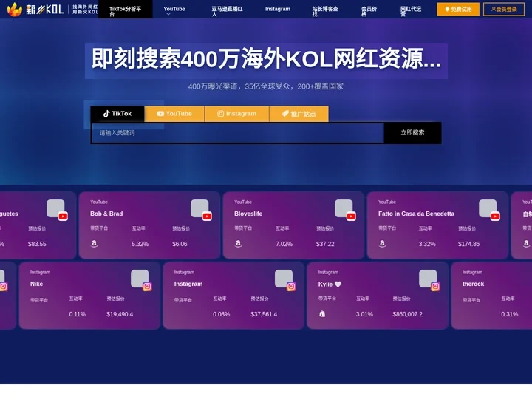The height and width of the screenshot is (399, 532).
Task: Click Instagram badge on far-left partial card
Action: (4, 287)
